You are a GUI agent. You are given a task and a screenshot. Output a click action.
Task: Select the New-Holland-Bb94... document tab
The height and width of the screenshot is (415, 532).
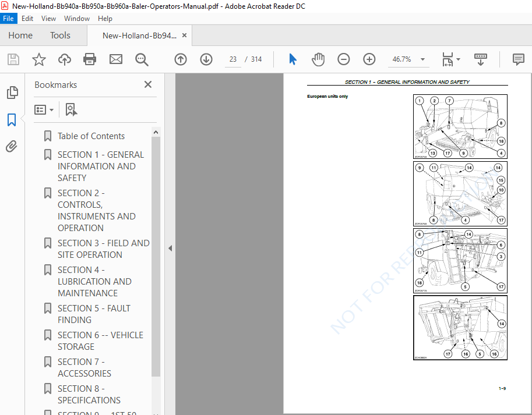pos(139,36)
